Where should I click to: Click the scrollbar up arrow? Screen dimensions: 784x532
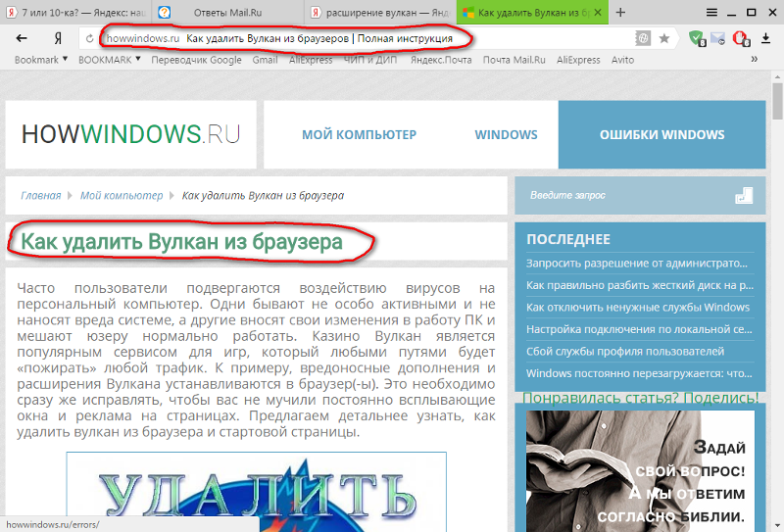777,76
